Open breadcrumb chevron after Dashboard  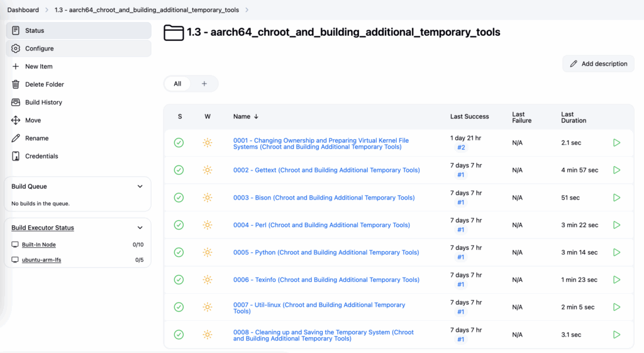47,10
